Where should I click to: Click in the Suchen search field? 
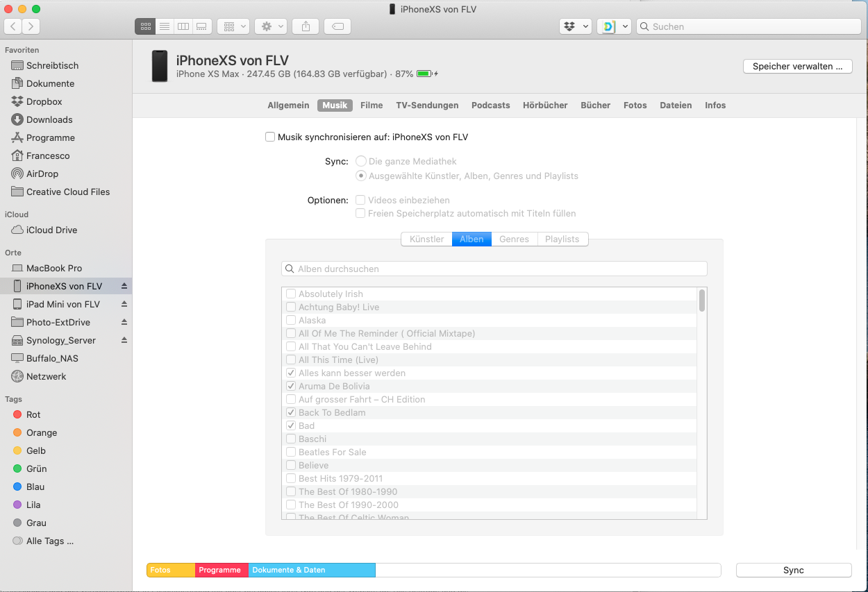[x=749, y=26]
